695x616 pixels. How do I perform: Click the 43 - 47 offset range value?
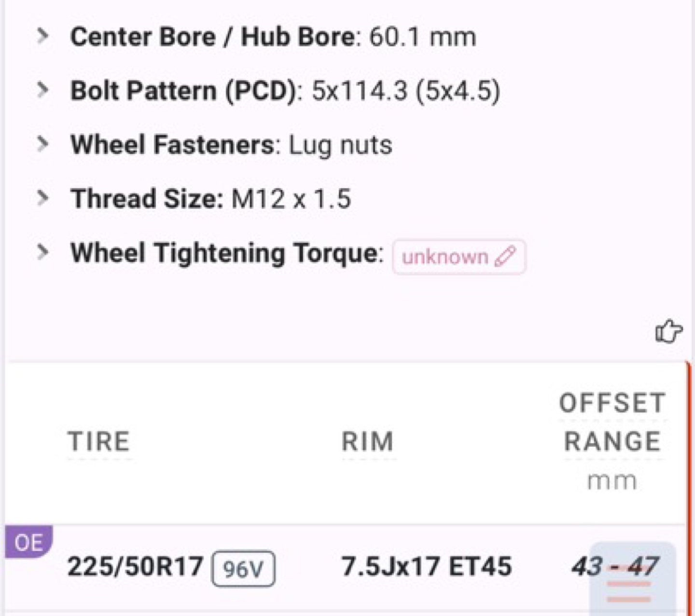615,567
